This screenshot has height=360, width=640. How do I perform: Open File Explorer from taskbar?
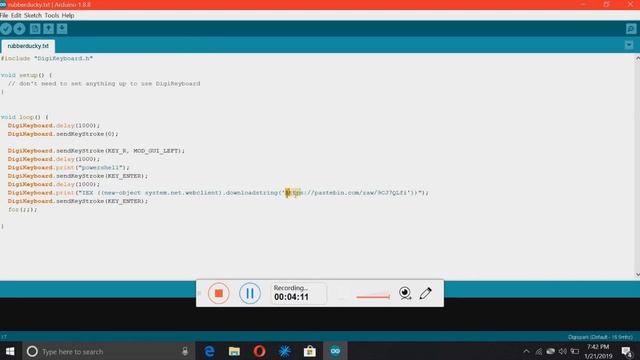coord(234,351)
